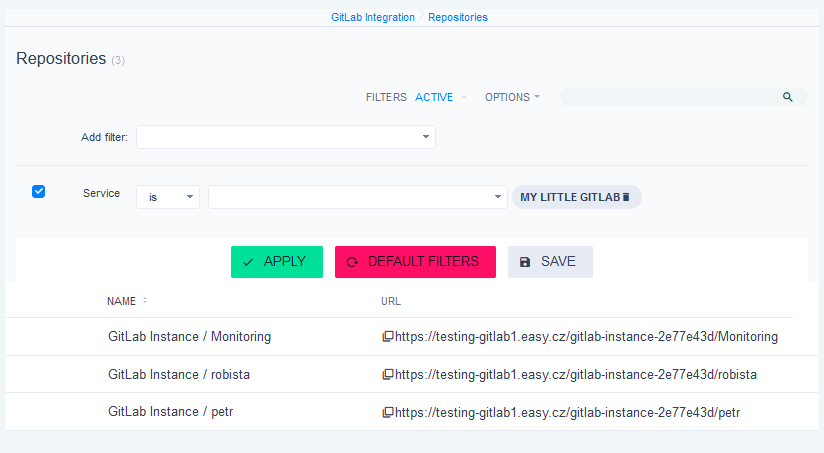Open the Add filter dropdown

coord(285,137)
